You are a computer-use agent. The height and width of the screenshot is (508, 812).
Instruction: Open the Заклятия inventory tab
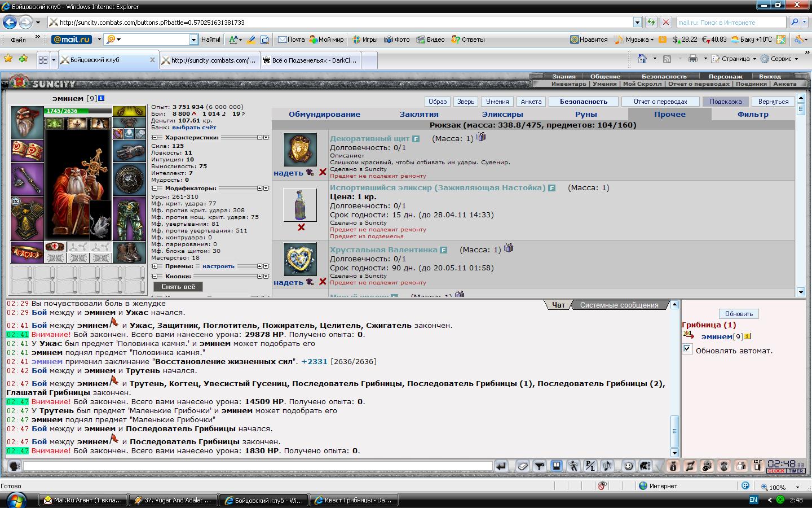[x=419, y=114]
